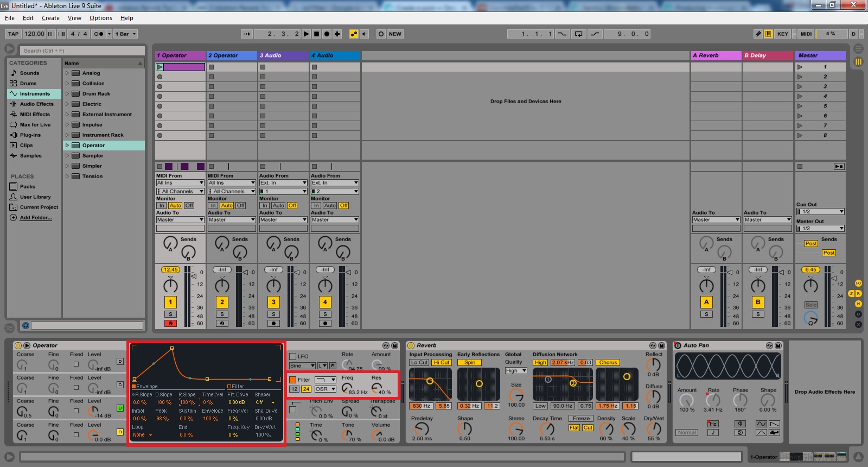The width and height of the screenshot is (868, 467).
Task: Select the Drums category in browser
Action: (28, 84)
